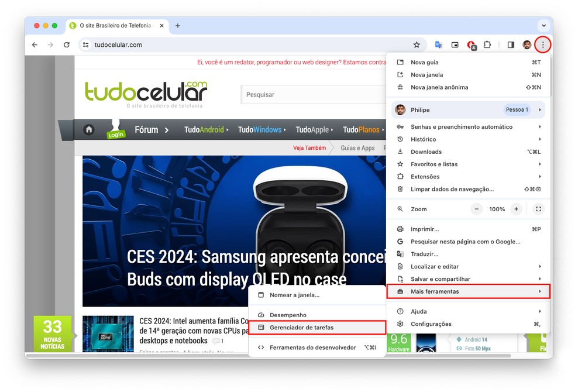
Task: Click the picture-in-picture extension icon
Action: point(455,44)
